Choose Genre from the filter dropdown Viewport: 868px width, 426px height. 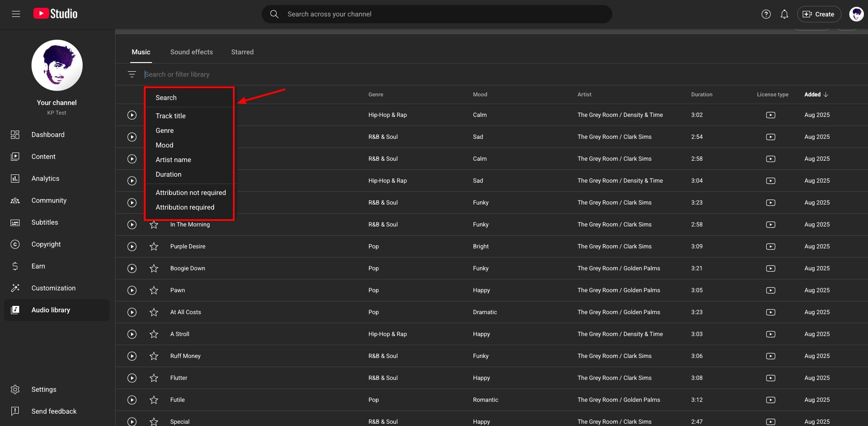point(164,131)
